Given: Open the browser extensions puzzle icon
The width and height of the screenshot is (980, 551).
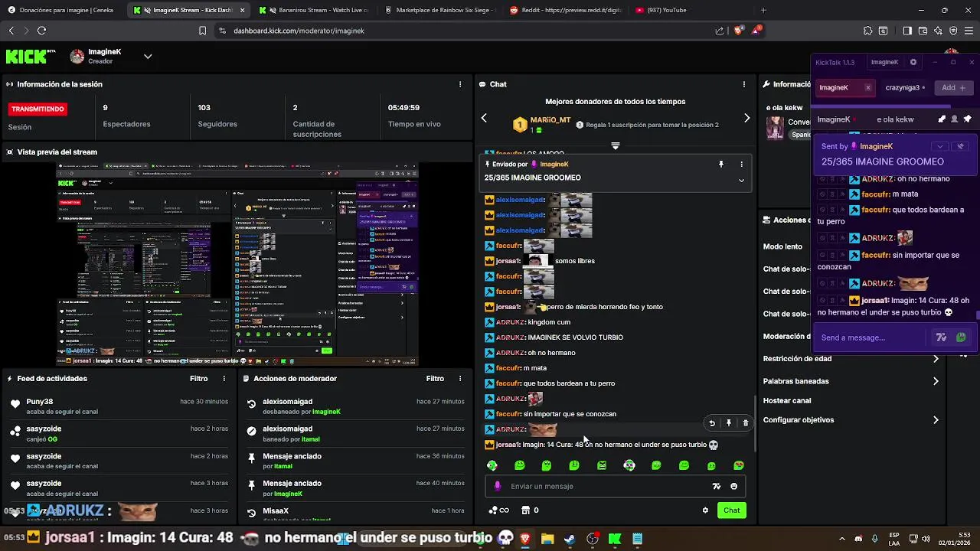Looking at the screenshot, I should (x=867, y=31).
